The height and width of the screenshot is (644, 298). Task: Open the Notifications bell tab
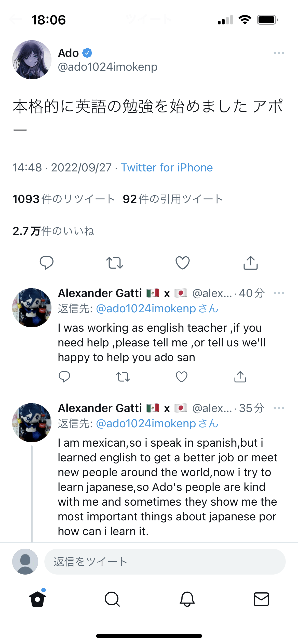[187, 599]
